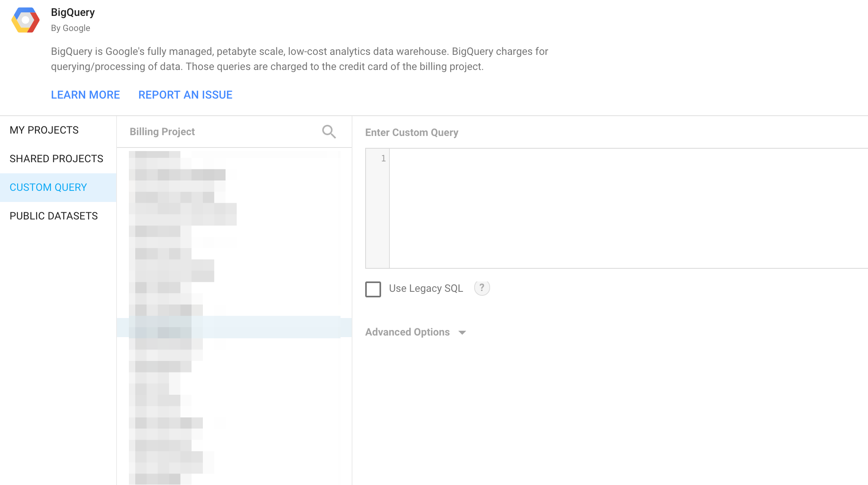Viewport: 868px width, 485px height.
Task: Click the BigQuery hexagon logo icon
Action: click(25, 20)
